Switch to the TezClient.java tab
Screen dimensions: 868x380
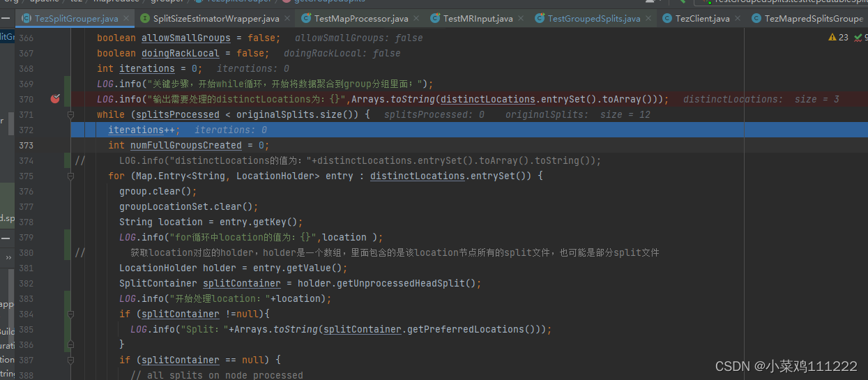[702, 18]
